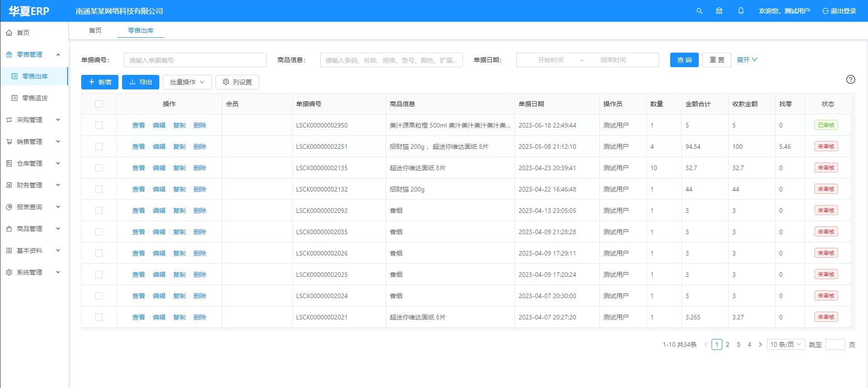The image size is (868, 388).
Task: Open the notification bell icon
Action: 740,11
